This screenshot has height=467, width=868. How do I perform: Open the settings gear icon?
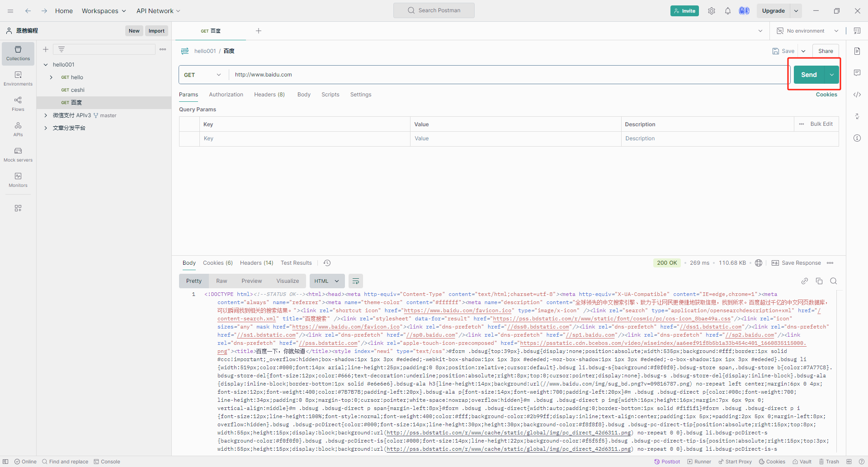click(x=712, y=11)
